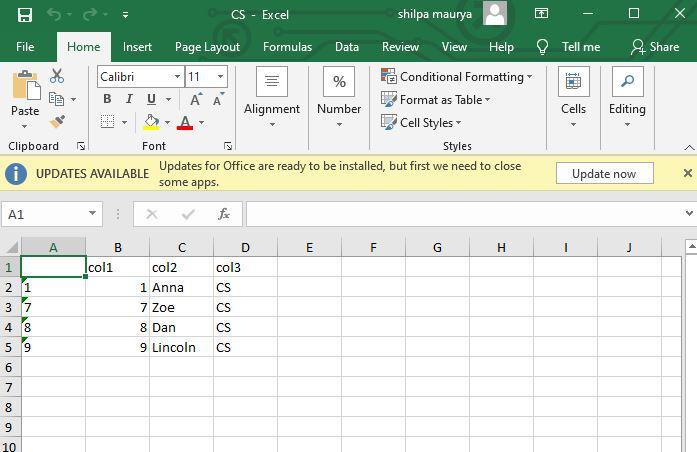The height and width of the screenshot is (452, 697).
Task: Open the Number group menu
Action: click(339, 97)
